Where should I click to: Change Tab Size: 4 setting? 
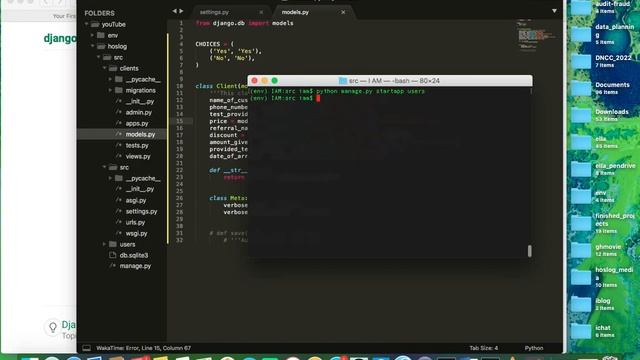pos(484,348)
